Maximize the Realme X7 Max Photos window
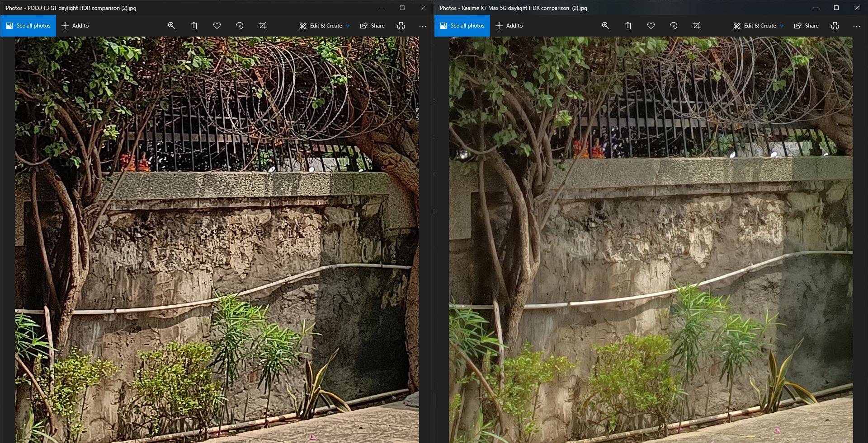Screen dimensions: 868x443 836,8
